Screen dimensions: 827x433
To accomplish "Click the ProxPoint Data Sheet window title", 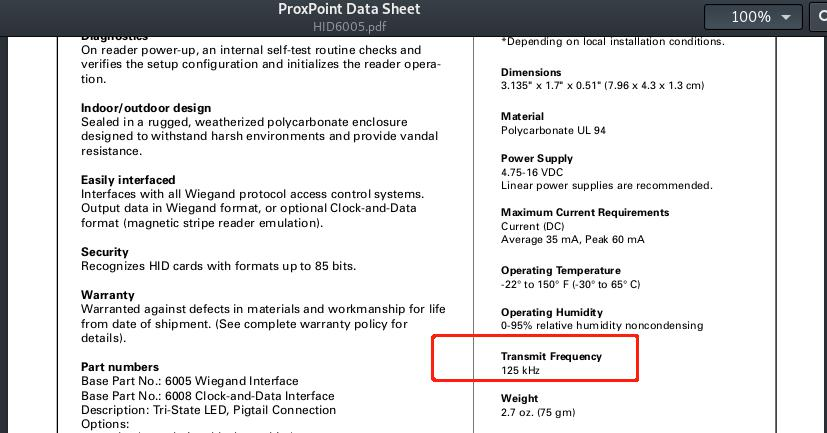I will click(349, 9).
